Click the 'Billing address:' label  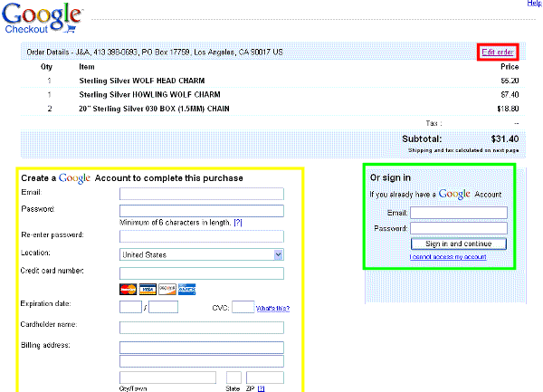point(45,345)
